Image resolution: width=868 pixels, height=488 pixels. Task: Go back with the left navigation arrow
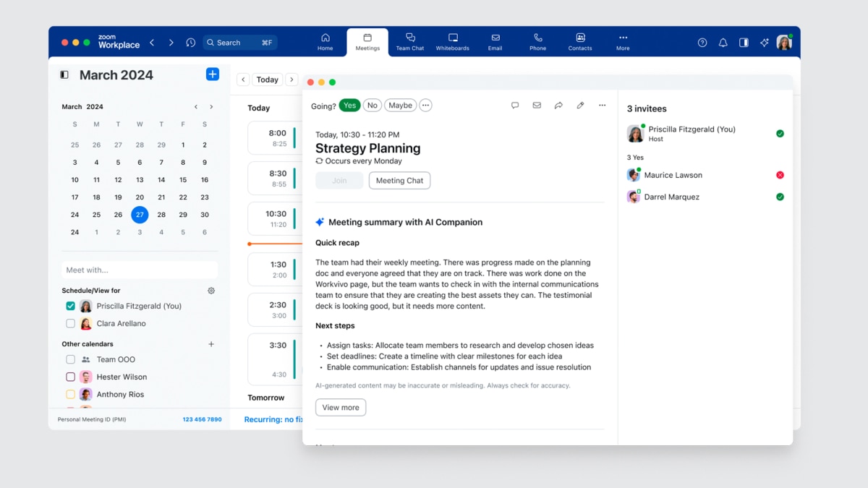152,43
